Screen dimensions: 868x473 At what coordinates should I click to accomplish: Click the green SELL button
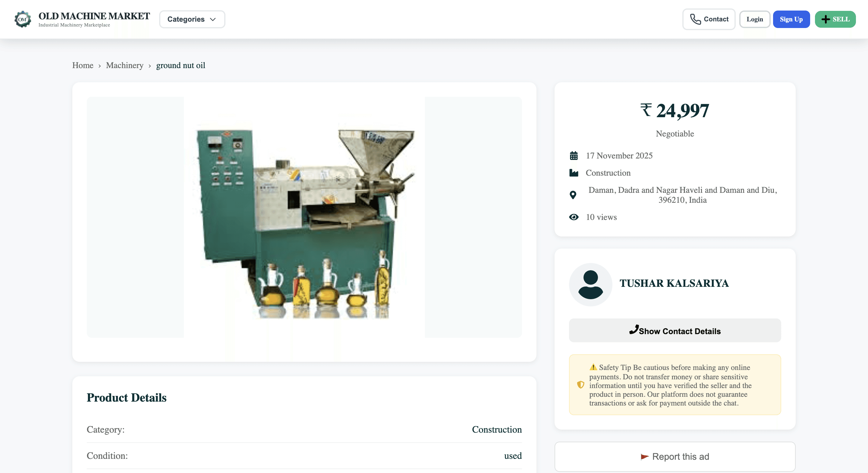(835, 19)
